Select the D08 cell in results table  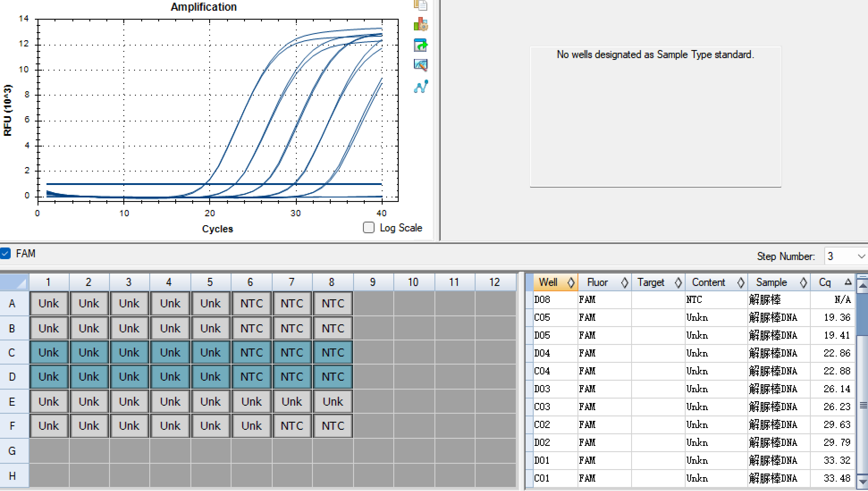click(x=556, y=300)
